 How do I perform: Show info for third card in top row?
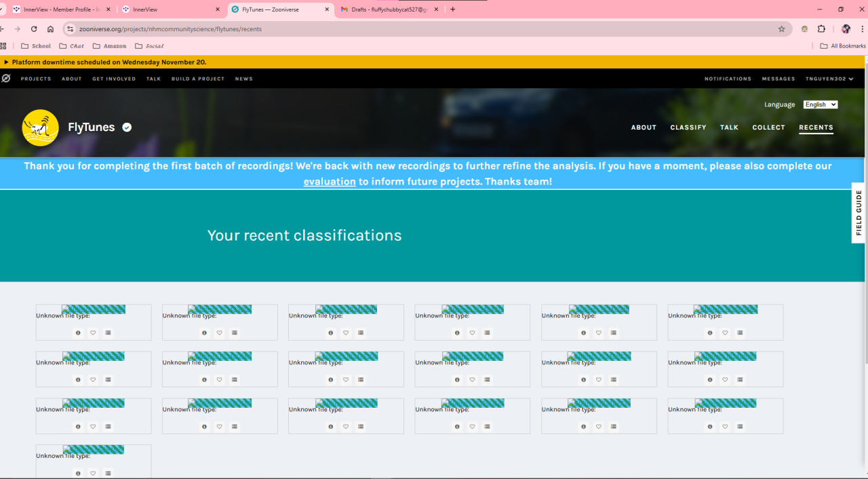pyautogui.click(x=331, y=332)
